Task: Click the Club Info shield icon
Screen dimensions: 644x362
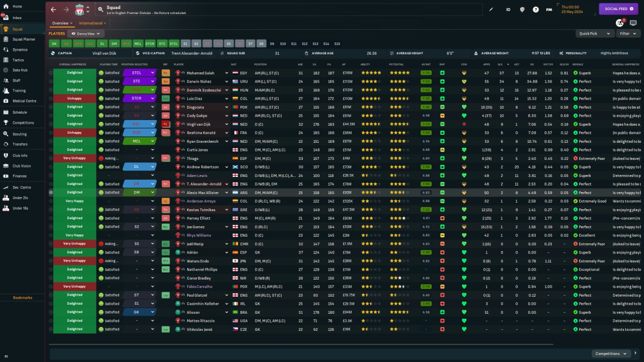Action: click(x=6, y=155)
